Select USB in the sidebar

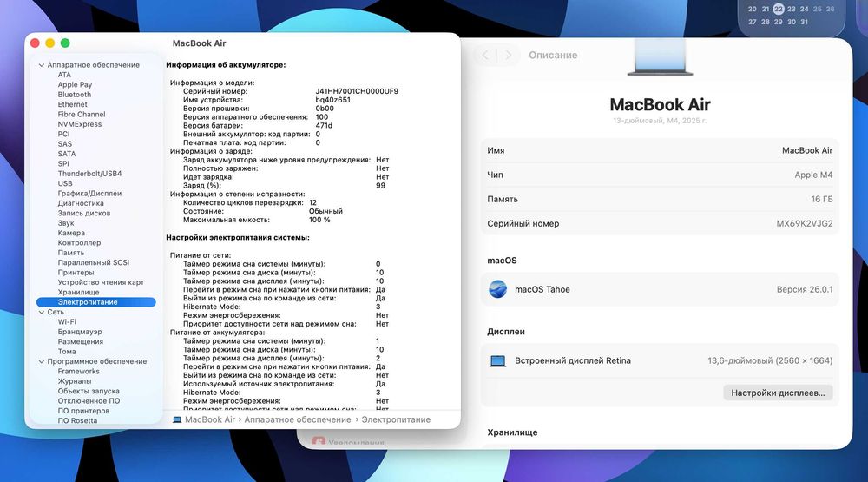tap(65, 183)
